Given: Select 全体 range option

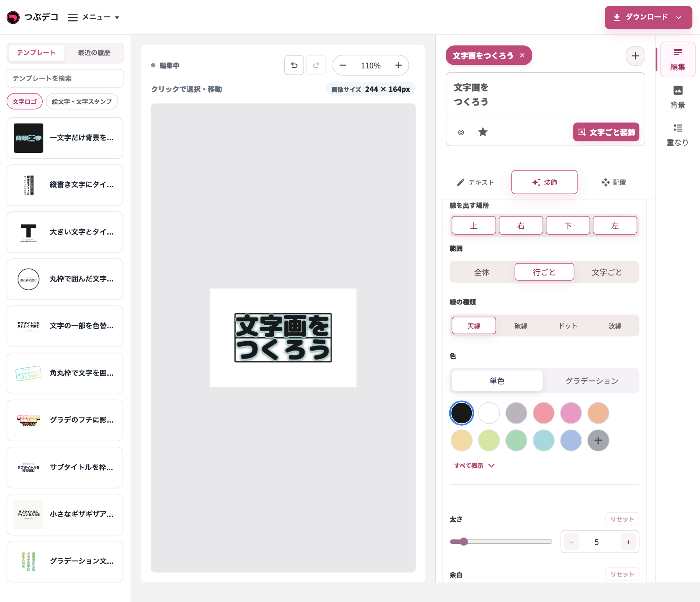Looking at the screenshot, I should click(482, 272).
